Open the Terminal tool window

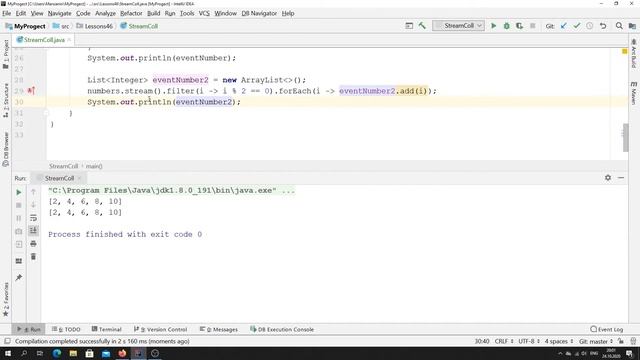point(107,329)
